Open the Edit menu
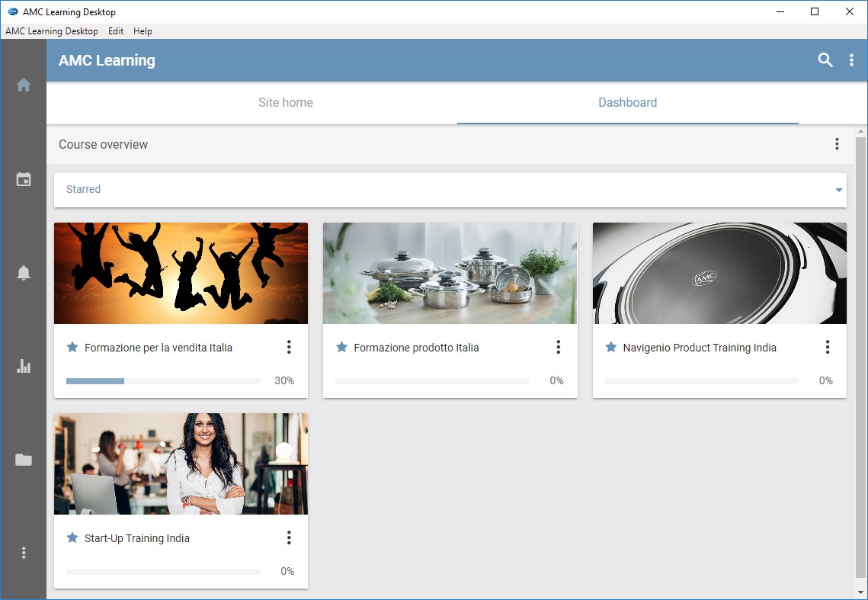 click(x=116, y=31)
